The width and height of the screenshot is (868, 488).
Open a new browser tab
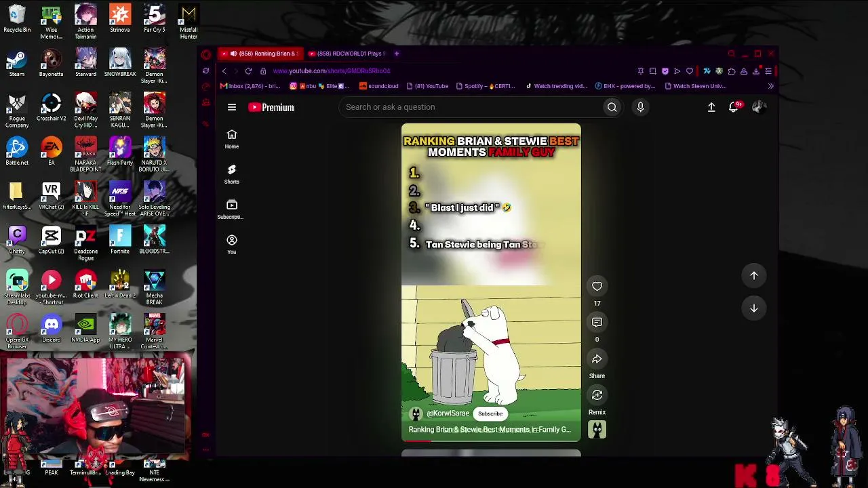point(397,54)
